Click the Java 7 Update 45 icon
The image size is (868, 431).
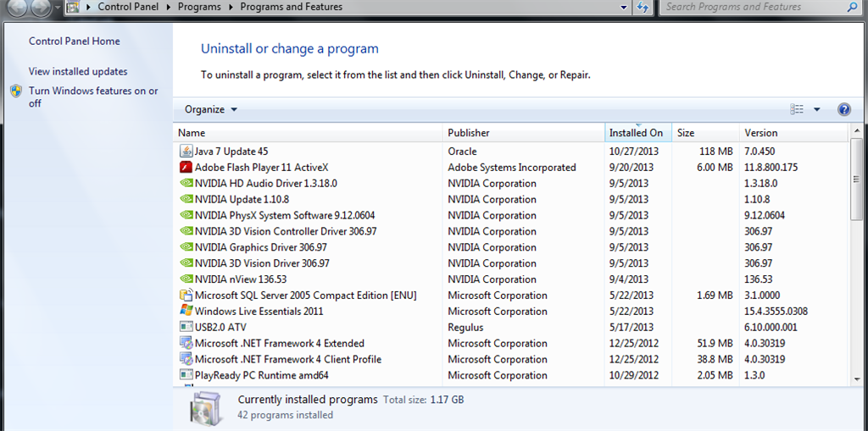click(186, 151)
